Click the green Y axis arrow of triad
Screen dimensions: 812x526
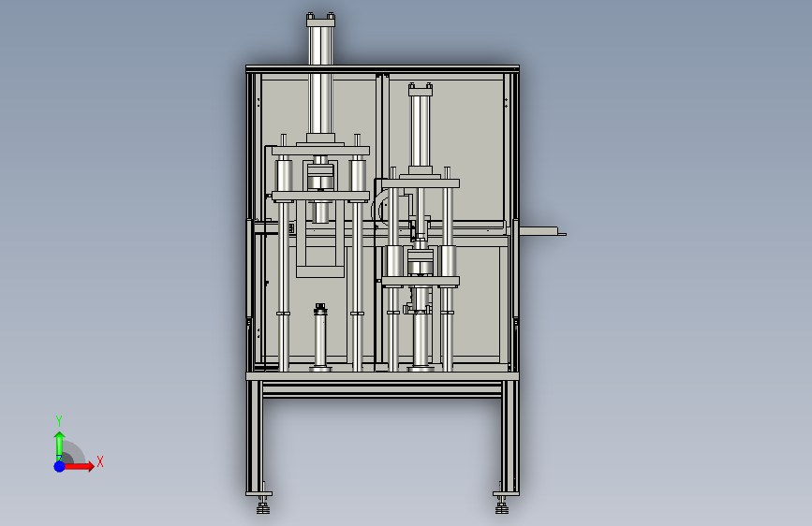pos(60,446)
